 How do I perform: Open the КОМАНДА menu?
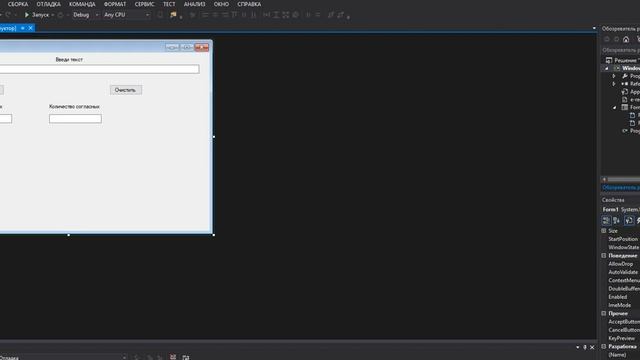coord(82,4)
